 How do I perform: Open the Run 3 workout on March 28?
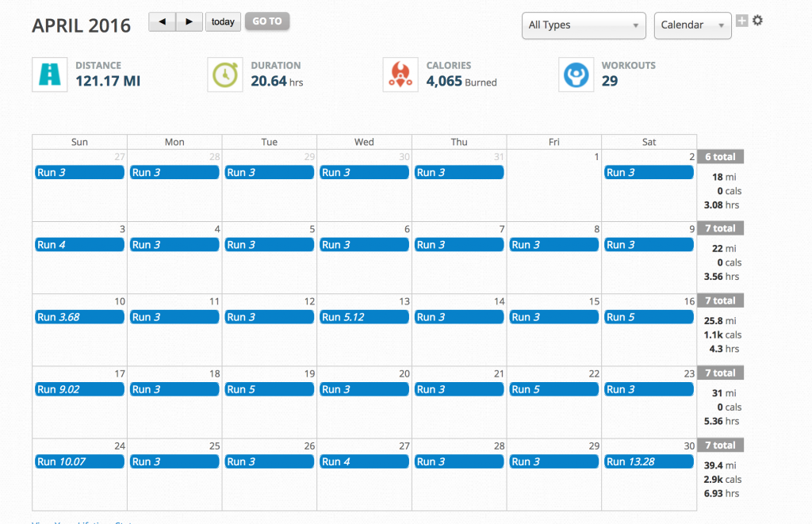(174, 173)
